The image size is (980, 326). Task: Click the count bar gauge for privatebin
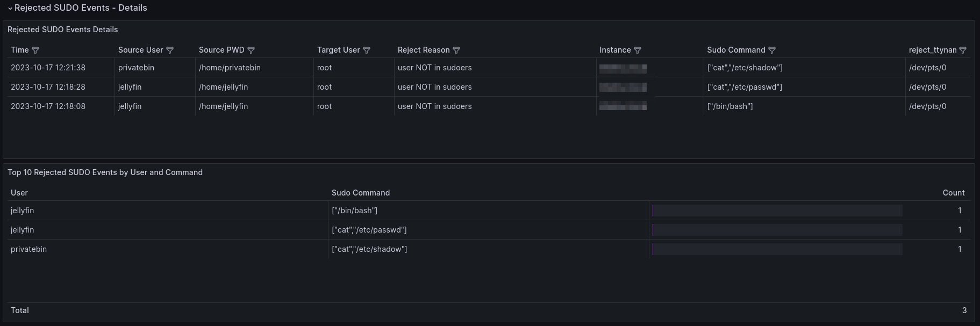coord(777,249)
